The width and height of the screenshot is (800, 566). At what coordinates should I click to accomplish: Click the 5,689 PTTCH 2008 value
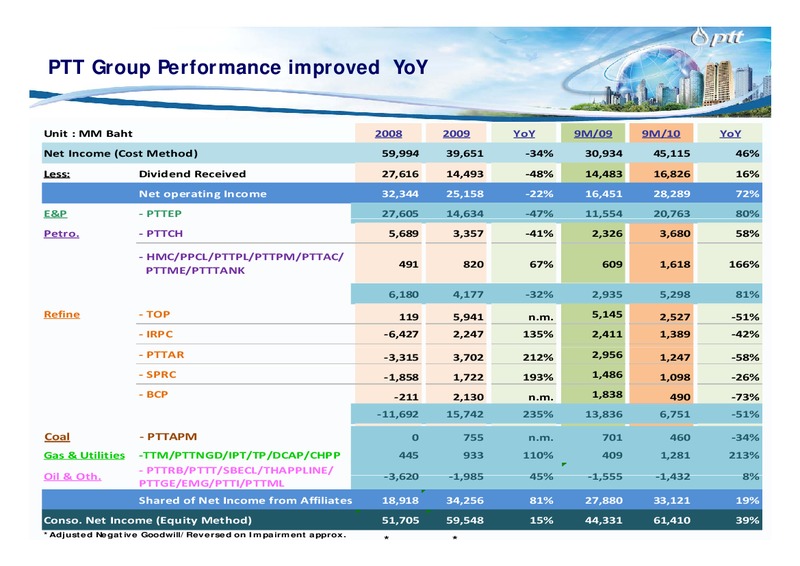[404, 234]
